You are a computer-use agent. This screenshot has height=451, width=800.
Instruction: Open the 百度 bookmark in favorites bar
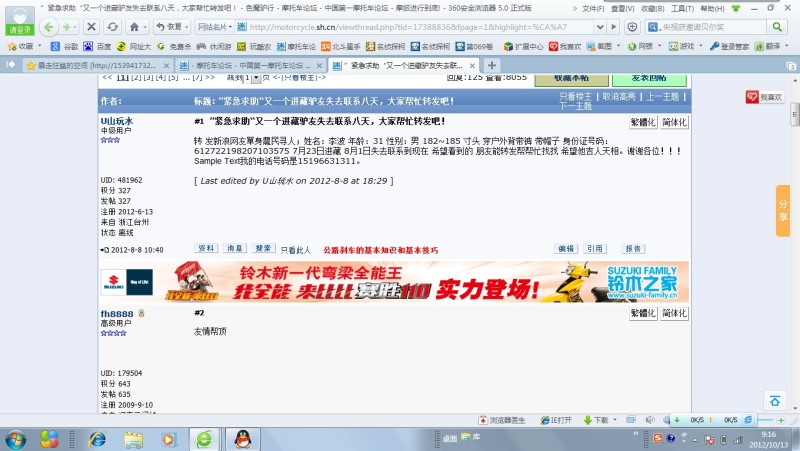(98, 46)
